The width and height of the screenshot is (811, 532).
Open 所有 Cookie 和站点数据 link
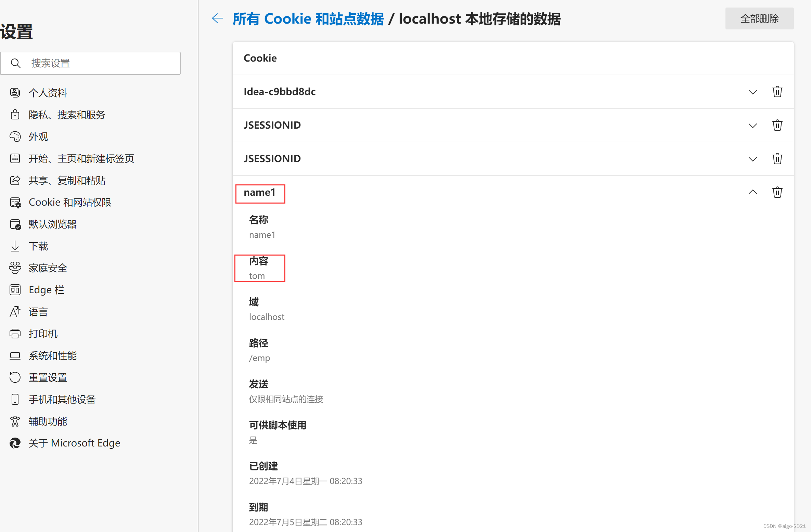point(308,18)
